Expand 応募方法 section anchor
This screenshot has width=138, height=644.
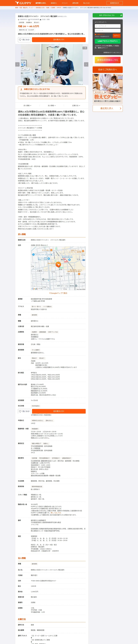tap(76, 106)
